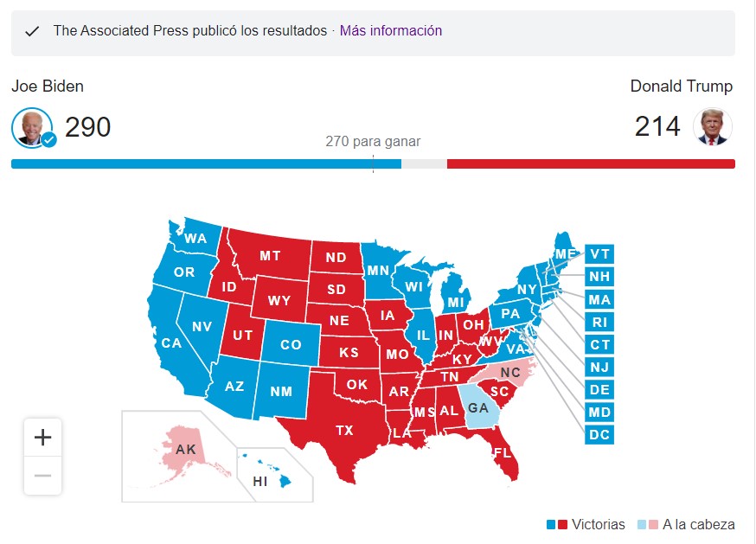Select the RI state box
Viewport: 756px width, 544px height.
(599, 322)
